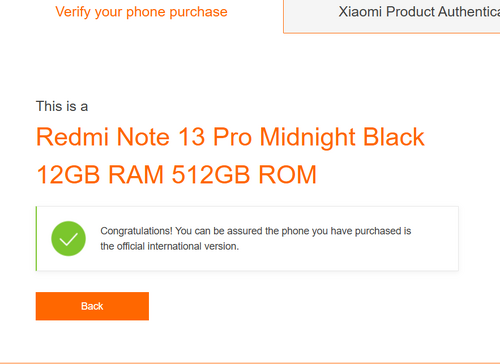Viewport: 500px width, 364px height.
Task: Switch to Verify your phone purchase tab
Action: pyautogui.click(x=141, y=12)
